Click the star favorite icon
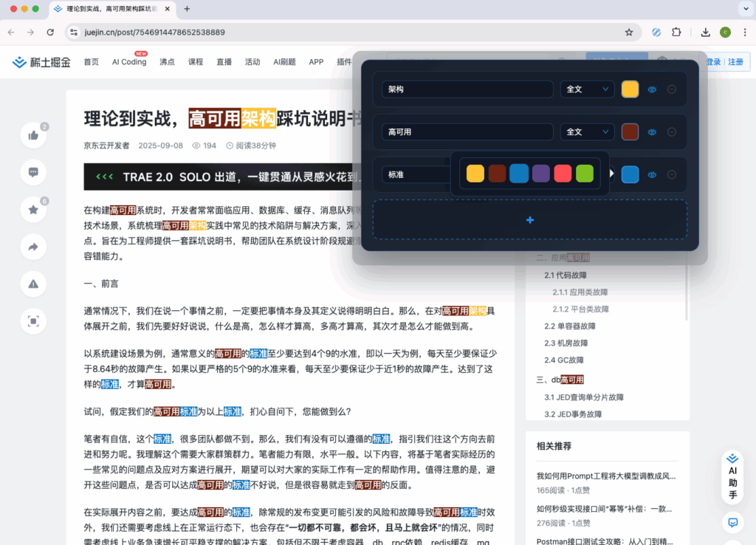Screen dimensions: 756x545 pos(33,210)
